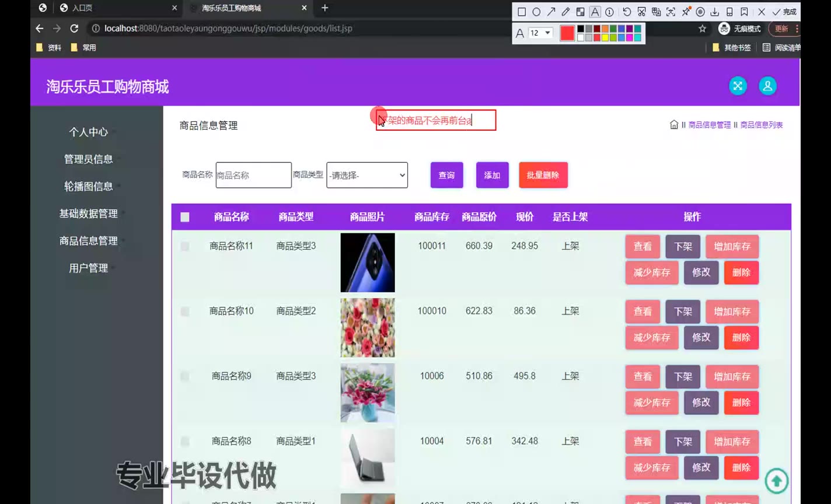Click the scroll-to-top arrow button
The height and width of the screenshot is (504, 831).
click(x=777, y=481)
